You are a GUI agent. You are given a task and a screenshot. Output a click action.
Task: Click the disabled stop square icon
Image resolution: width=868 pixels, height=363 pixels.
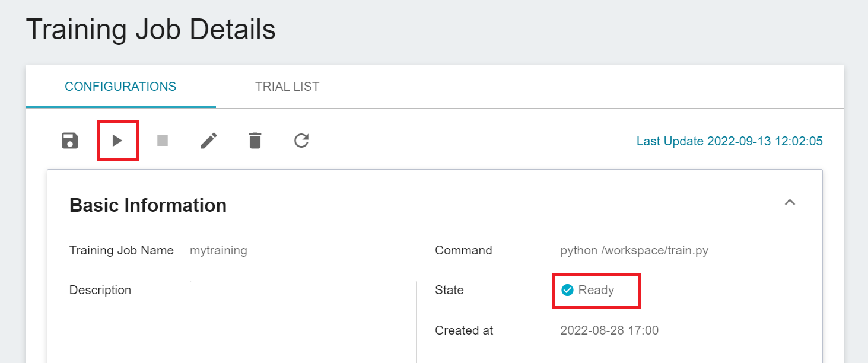(x=163, y=141)
